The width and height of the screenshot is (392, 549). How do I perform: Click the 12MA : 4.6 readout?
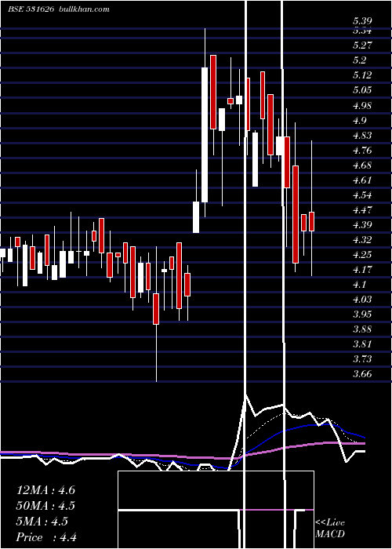click(45, 490)
